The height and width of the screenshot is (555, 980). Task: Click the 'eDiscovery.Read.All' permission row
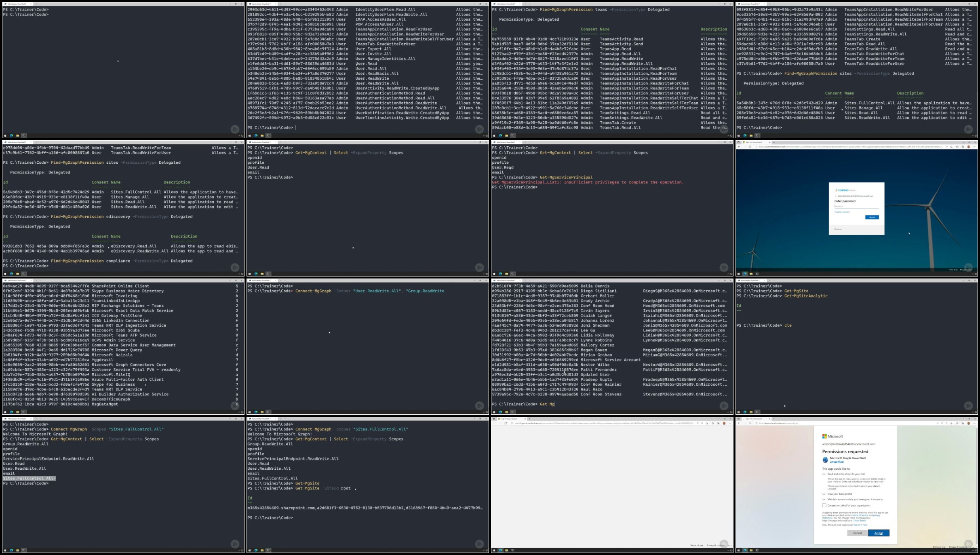click(120, 246)
